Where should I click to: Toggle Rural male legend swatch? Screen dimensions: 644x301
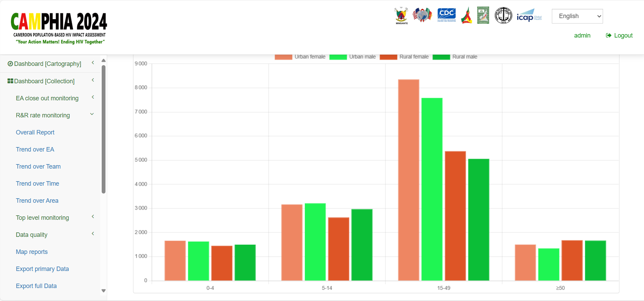441,57
